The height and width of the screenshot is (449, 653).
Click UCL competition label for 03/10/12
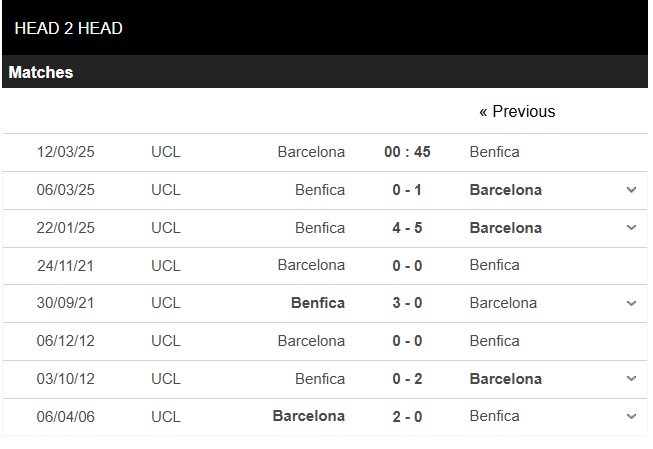tap(166, 379)
